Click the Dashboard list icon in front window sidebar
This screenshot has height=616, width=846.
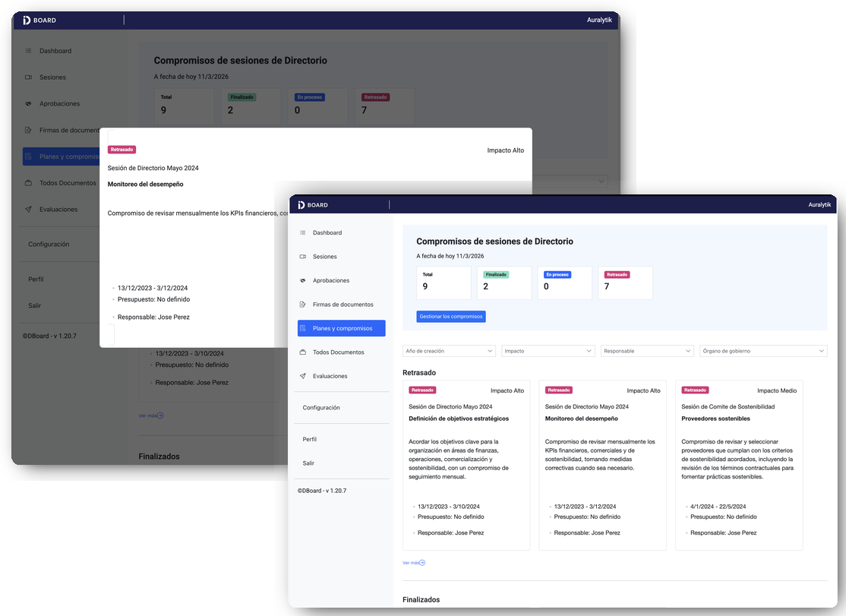click(x=303, y=232)
